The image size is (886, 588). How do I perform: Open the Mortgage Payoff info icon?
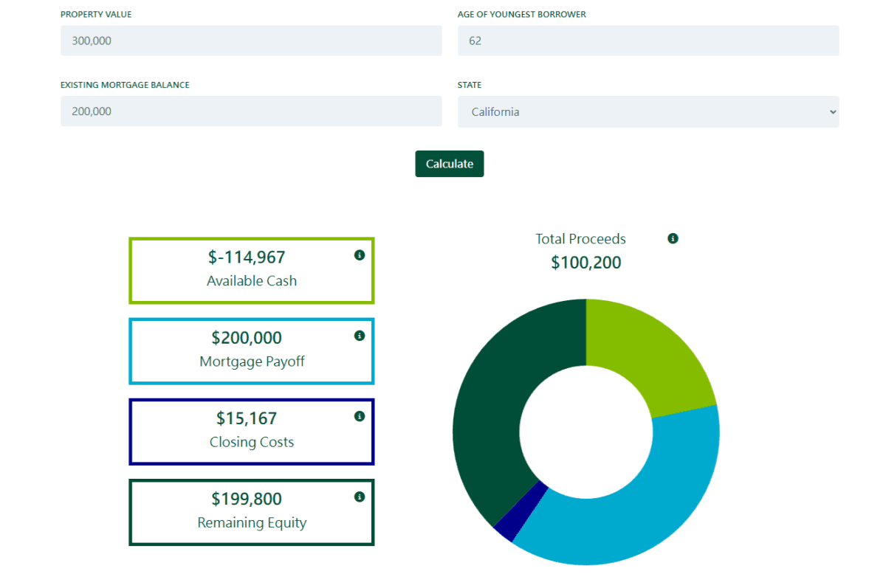pos(360,336)
